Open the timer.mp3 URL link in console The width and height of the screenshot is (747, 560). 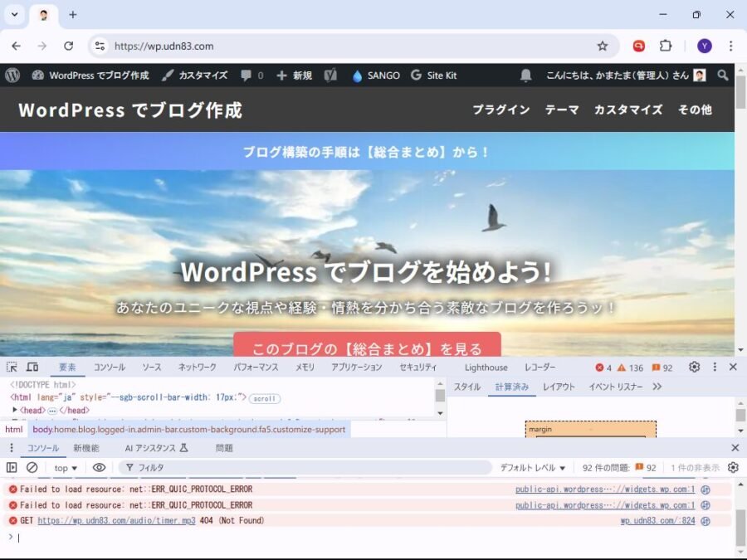[116, 520]
